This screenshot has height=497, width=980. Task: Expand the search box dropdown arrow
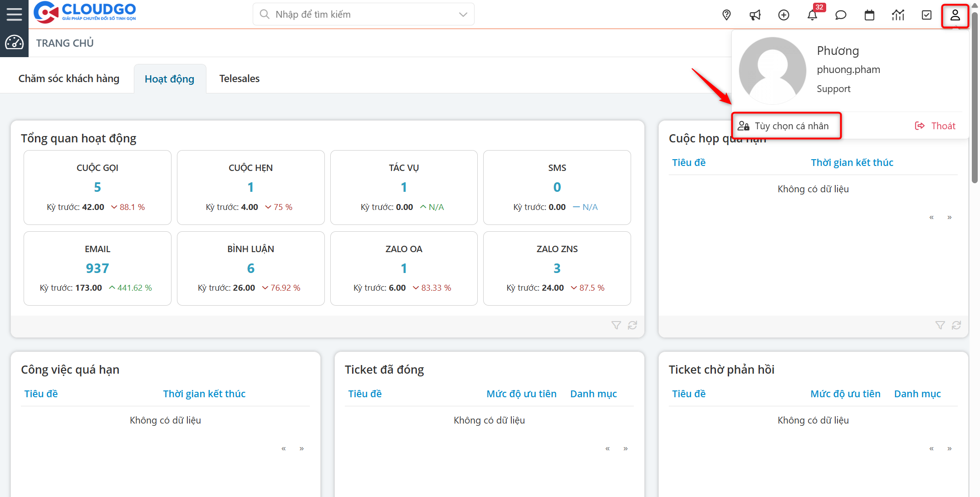(463, 15)
